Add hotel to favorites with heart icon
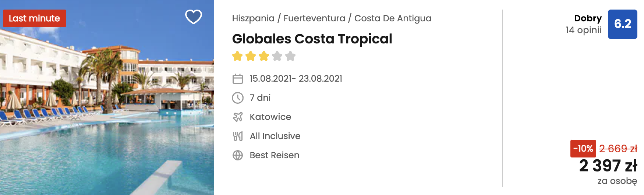The image size is (644, 195). [x=193, y=17]
